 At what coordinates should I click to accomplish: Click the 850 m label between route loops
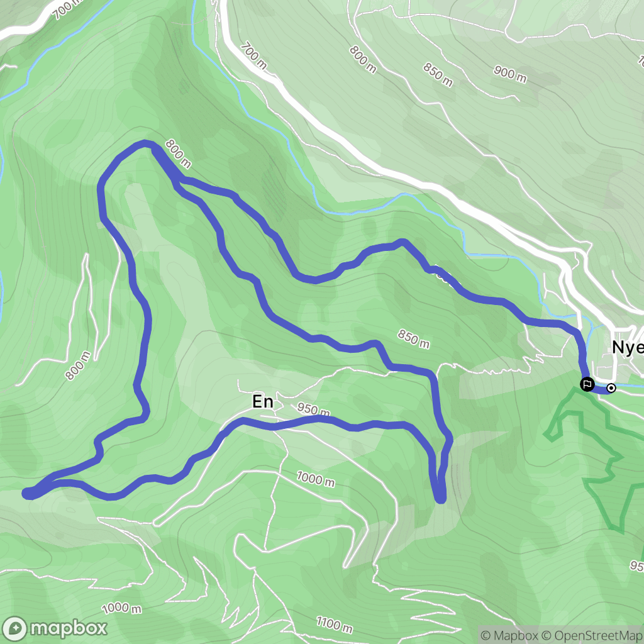tap(414, 339)
